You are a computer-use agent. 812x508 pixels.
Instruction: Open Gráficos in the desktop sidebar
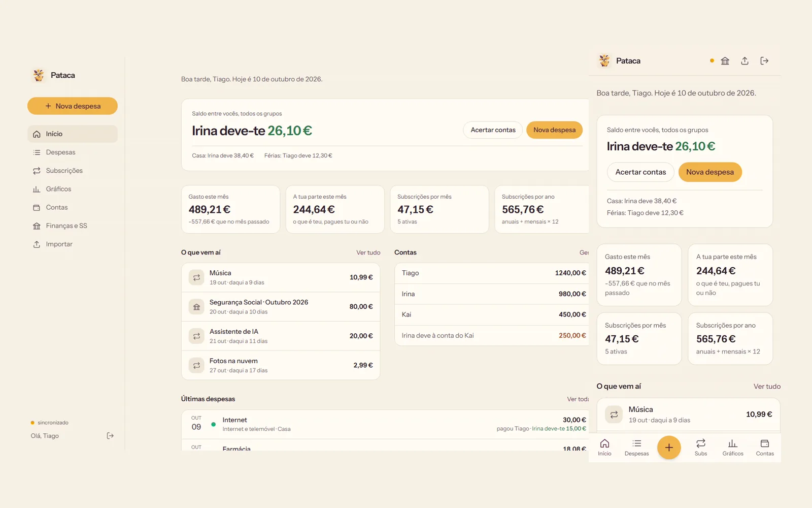tap(73, 189)
